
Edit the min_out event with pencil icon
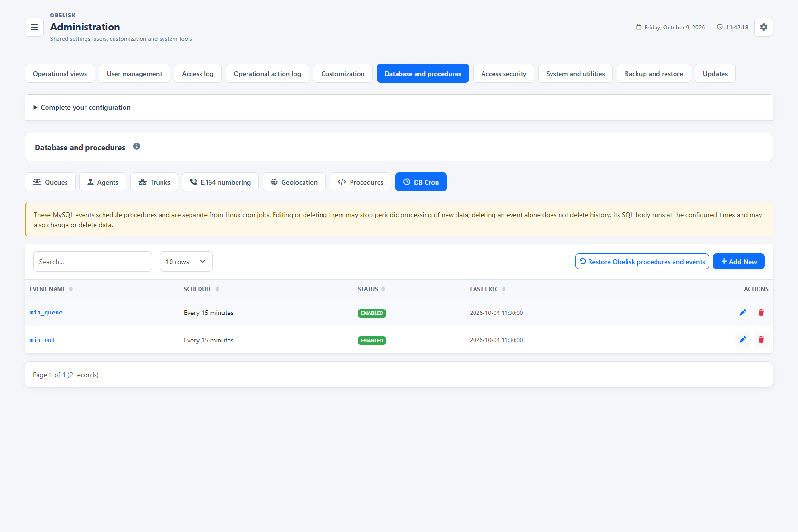[743, 340]
